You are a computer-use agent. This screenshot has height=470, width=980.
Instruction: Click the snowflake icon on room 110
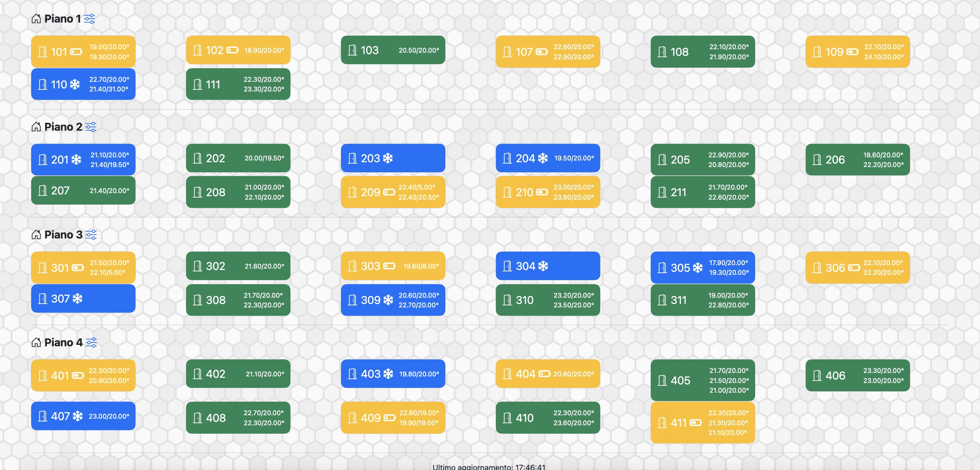75,84
